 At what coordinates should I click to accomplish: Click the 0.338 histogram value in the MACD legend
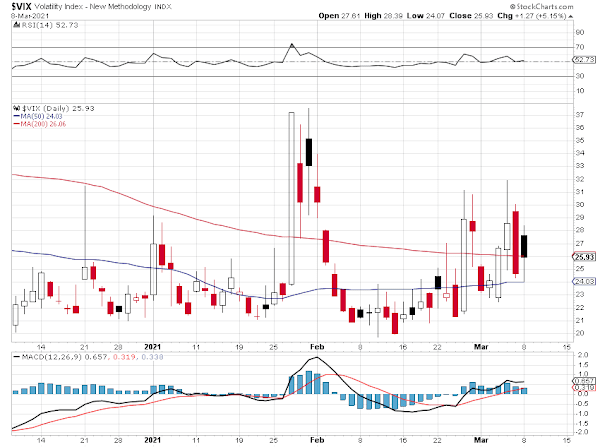[152, 357]
